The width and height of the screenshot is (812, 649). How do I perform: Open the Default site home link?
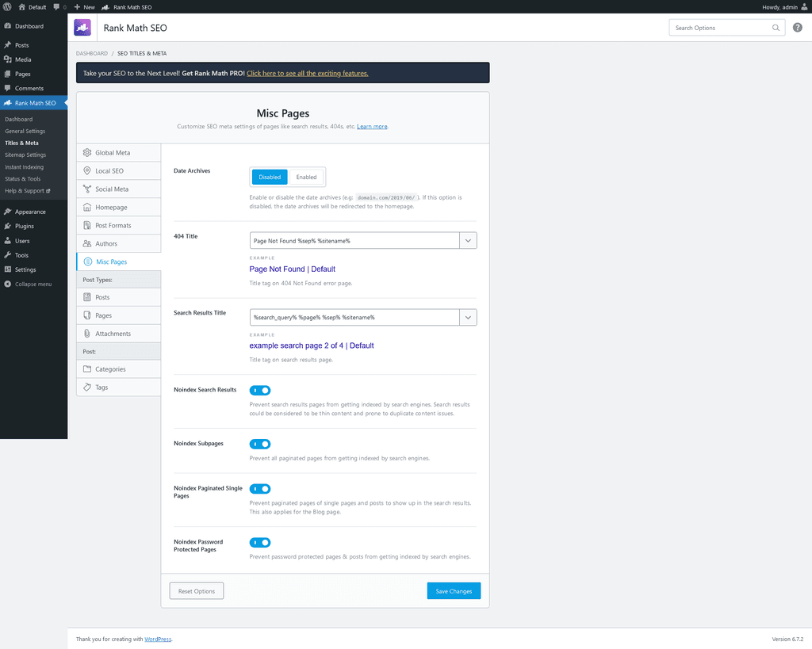[32, 7]
